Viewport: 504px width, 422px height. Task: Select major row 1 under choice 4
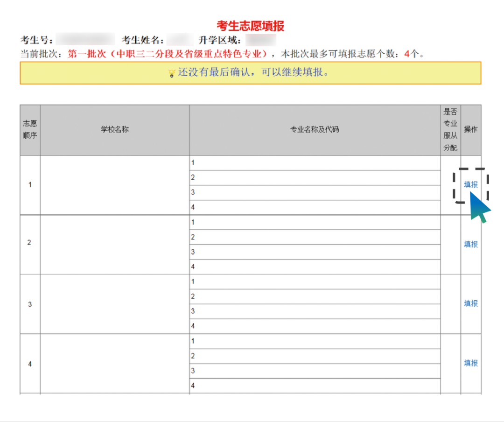click(315, 341)
